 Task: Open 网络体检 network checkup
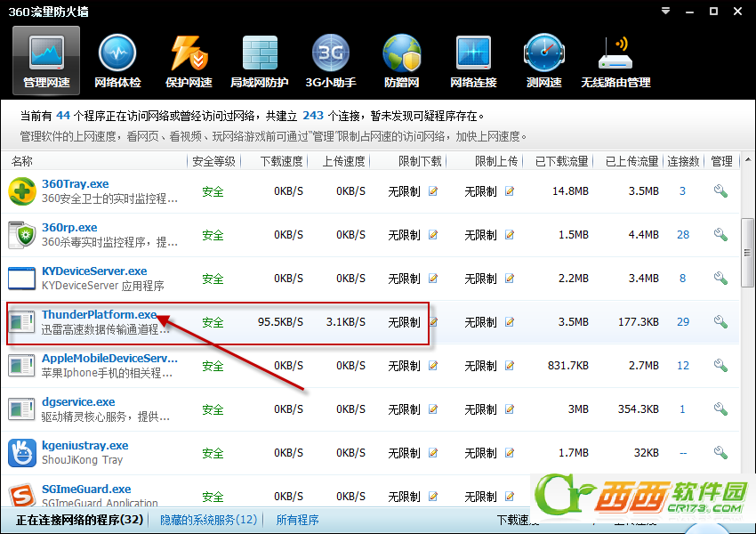(117, 61)
